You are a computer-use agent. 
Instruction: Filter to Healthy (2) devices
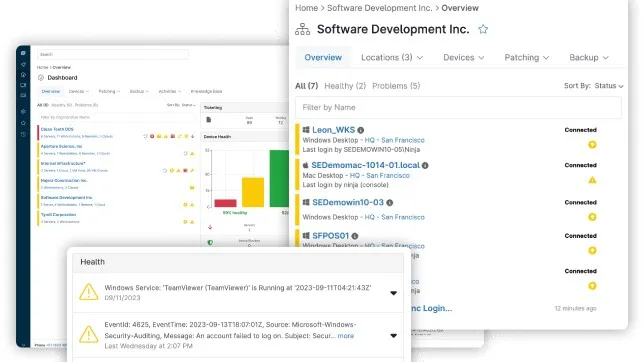coord(345,86)
